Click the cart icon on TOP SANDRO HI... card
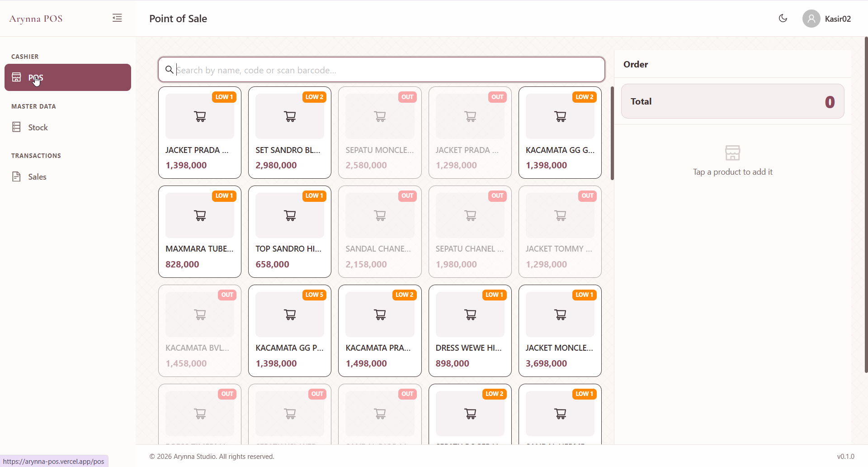Image resolution: width=868 pixels, height=467 pixels. [x=290, y=215]
